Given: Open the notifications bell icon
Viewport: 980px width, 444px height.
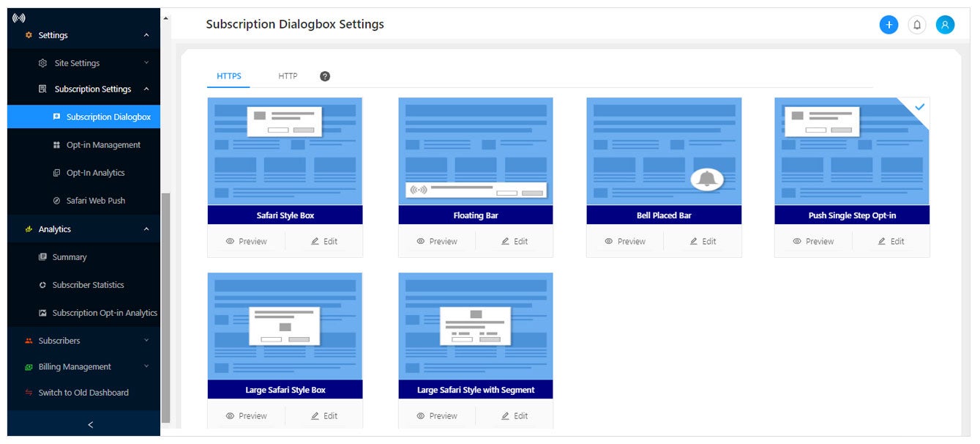Looking at the screenshot, I should click(x=916, y=25).
